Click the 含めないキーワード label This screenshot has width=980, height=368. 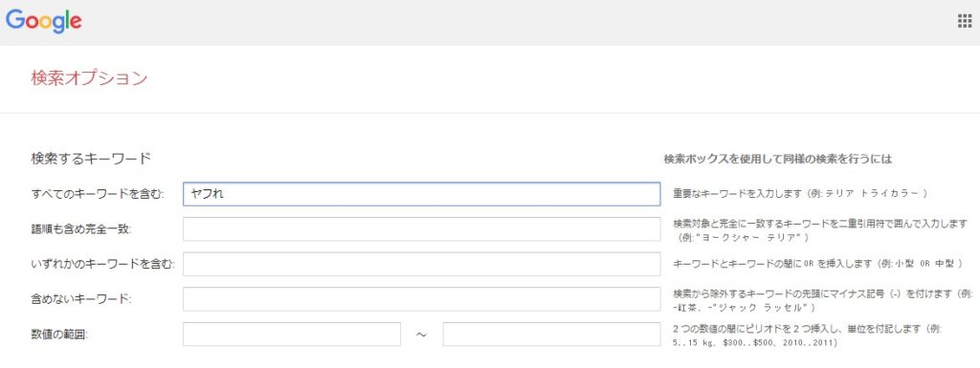point(81,299)
